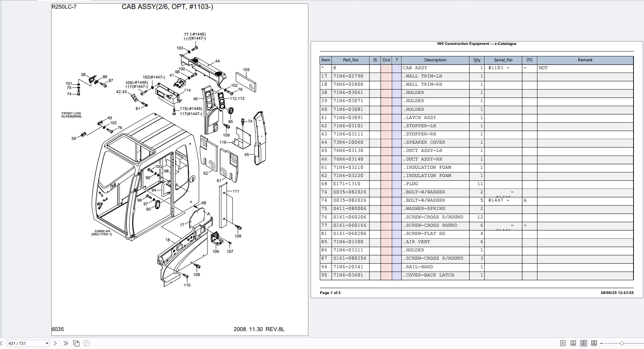Viewport: 644px width, 349px height.
Task: Rotate the page using the rotate icon
Action: coord(77,343)
